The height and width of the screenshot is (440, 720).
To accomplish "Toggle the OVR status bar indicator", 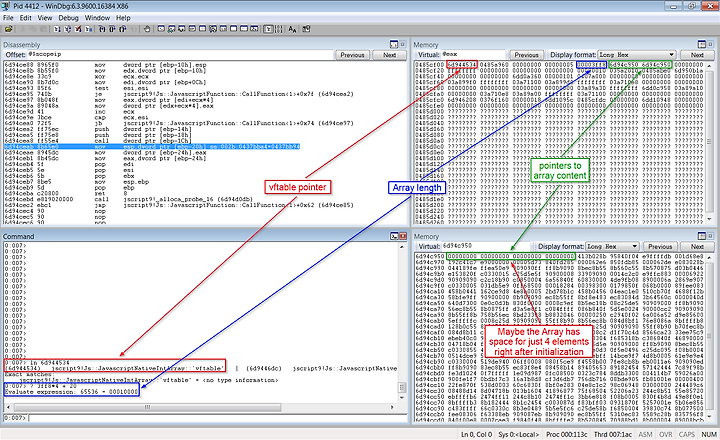I will [665, 434].
